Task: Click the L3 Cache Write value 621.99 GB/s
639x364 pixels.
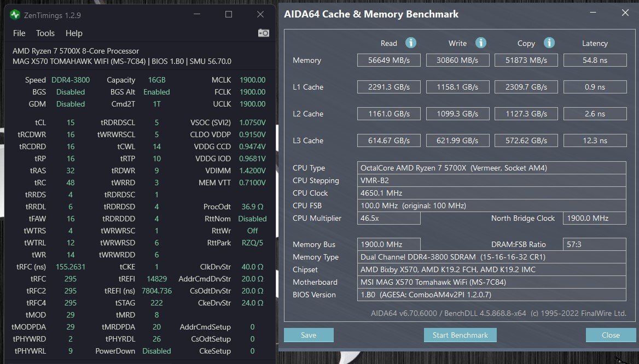Action: 457,140
